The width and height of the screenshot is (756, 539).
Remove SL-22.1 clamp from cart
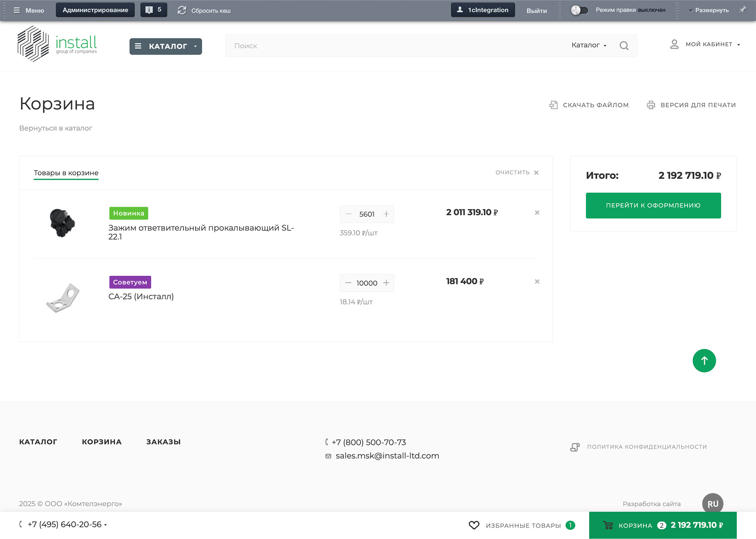pos(537,213)
